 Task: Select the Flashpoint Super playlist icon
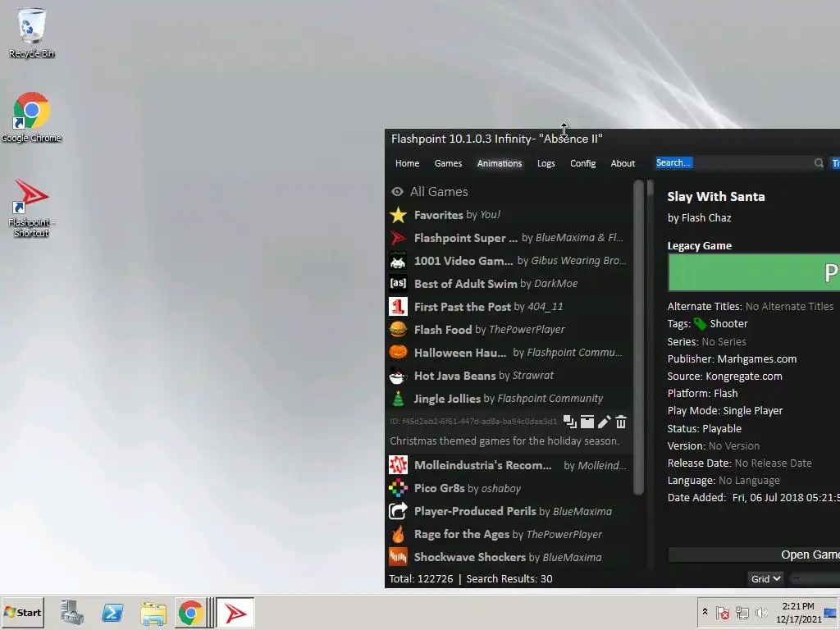(x=398, y=238)
